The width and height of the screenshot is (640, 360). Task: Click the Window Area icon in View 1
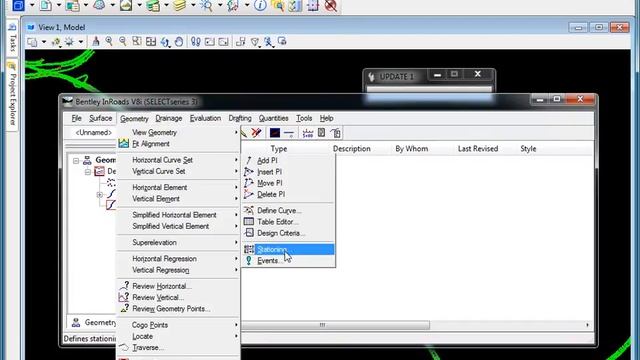[137, 41]
